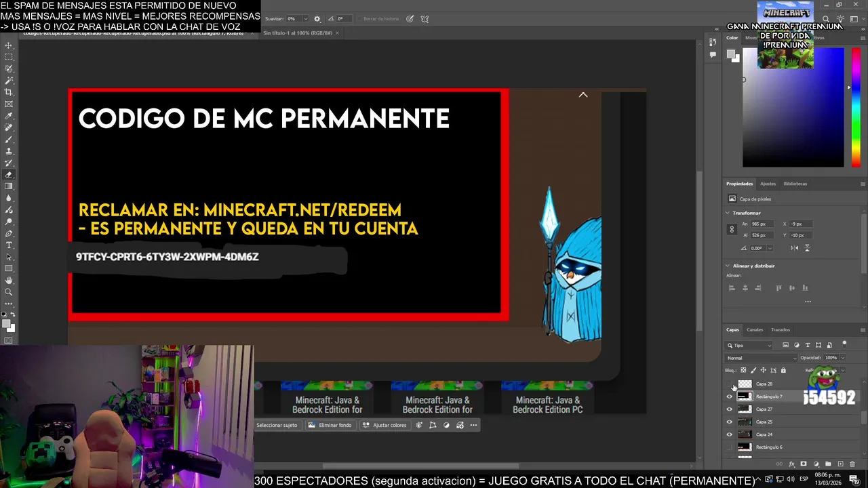Select the Clone Stamp tool

click(x=9, y=151)
